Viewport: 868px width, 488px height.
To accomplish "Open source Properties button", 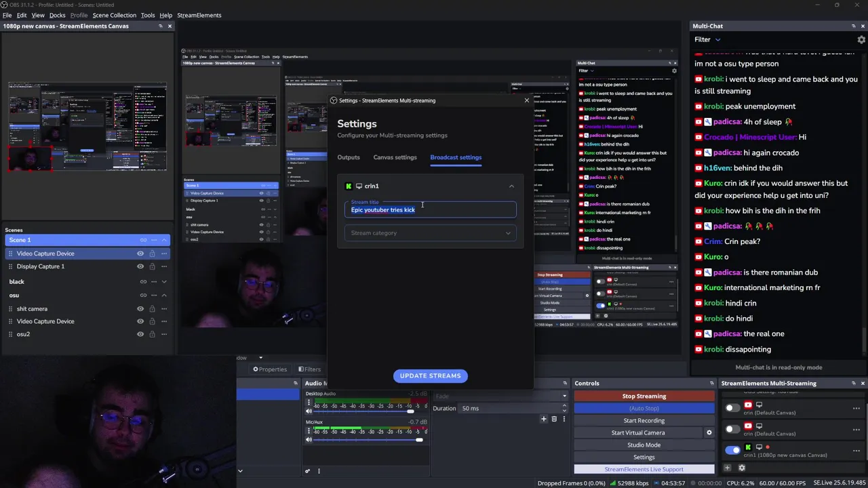I will (270, 369).
